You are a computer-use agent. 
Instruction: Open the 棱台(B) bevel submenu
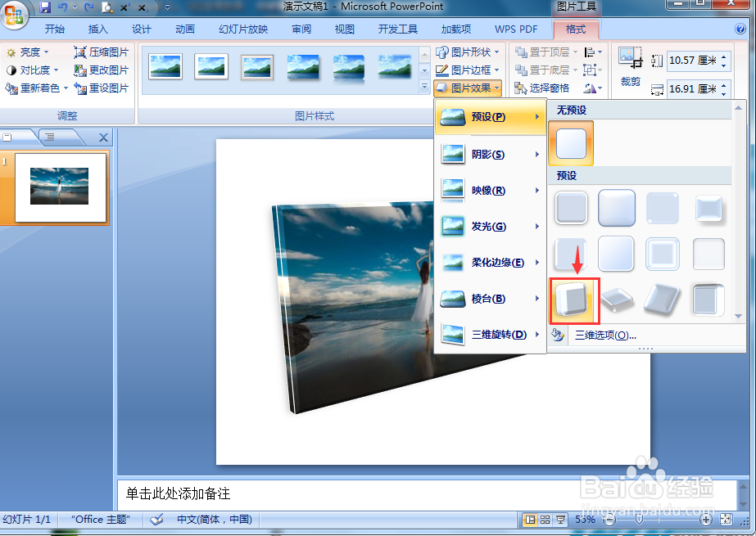coord(491,299)
